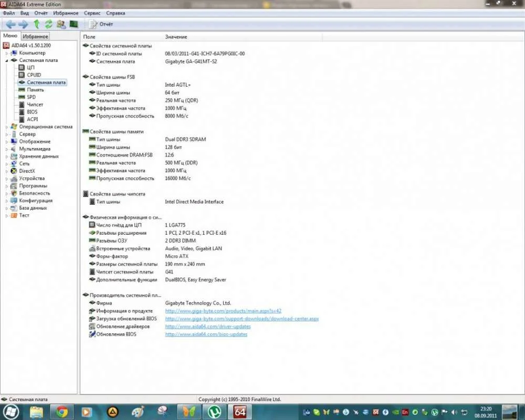This screenshot has height=420, width=525.
Task: Click the Устройства tree icon
Action: pos(14,178)
